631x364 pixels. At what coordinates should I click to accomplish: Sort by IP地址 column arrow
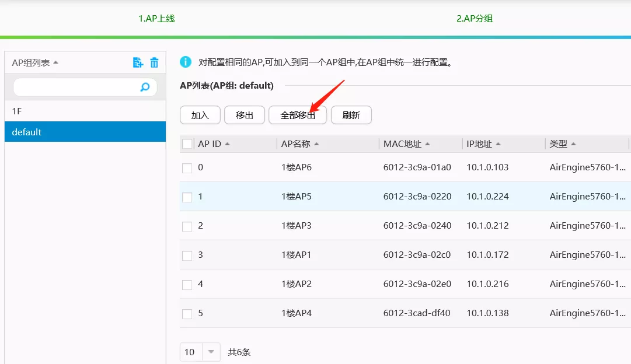[498, 144]
